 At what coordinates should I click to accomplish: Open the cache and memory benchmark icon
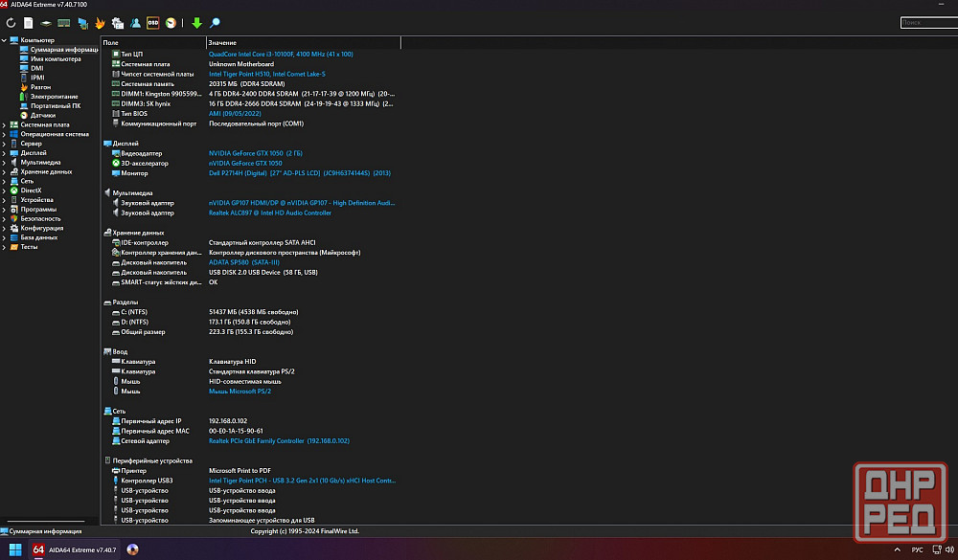tap(63, 23)
